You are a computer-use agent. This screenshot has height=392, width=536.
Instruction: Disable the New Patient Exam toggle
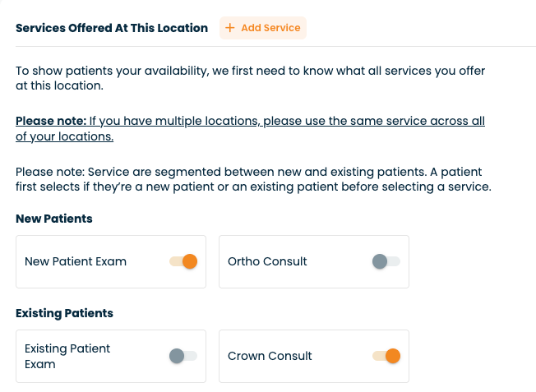[183, 262]
